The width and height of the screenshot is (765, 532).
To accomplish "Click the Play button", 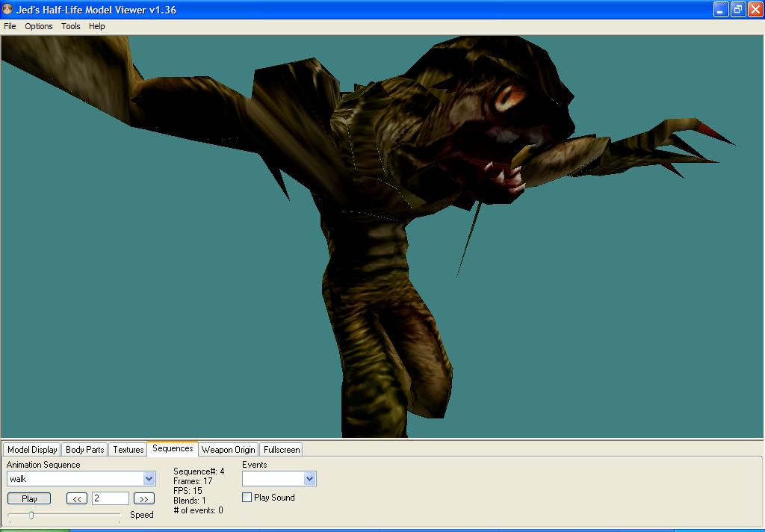I will pyautogui.click(x=29, y=499).
